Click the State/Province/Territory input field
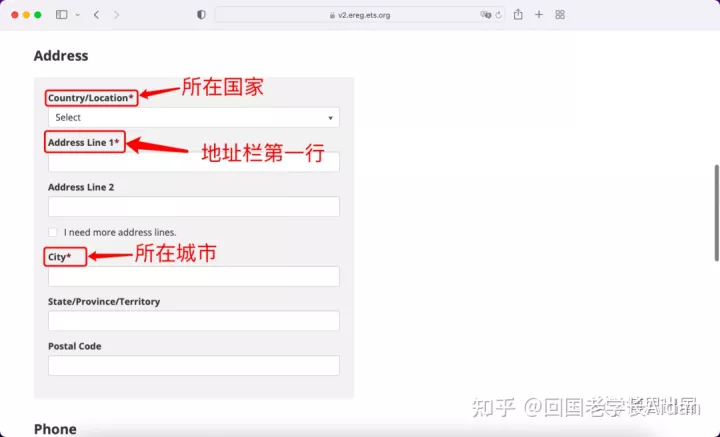The height and width of the screenshot is (437, 720). coord(194,321)
